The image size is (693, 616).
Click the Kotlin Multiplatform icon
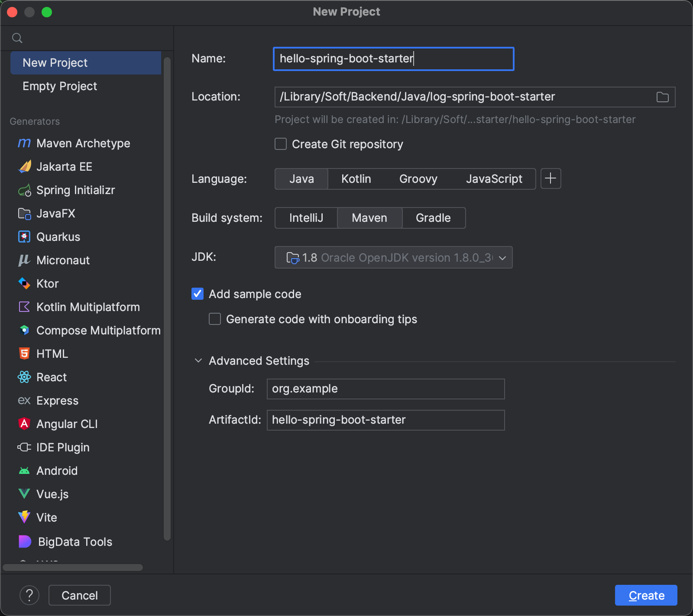(24, 307)
